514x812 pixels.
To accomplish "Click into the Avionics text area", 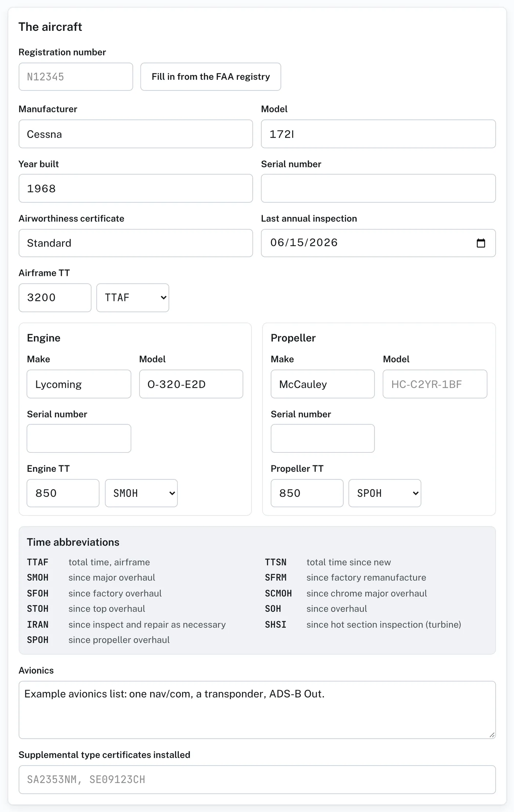I will pyautogui.click(x=257, y=710).
